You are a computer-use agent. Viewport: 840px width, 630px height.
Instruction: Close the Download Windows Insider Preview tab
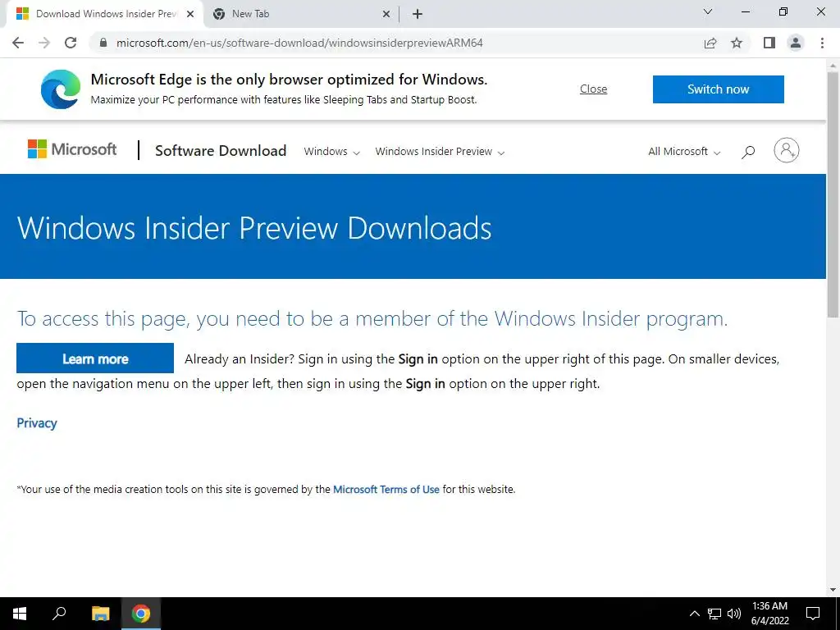(190, 15)
